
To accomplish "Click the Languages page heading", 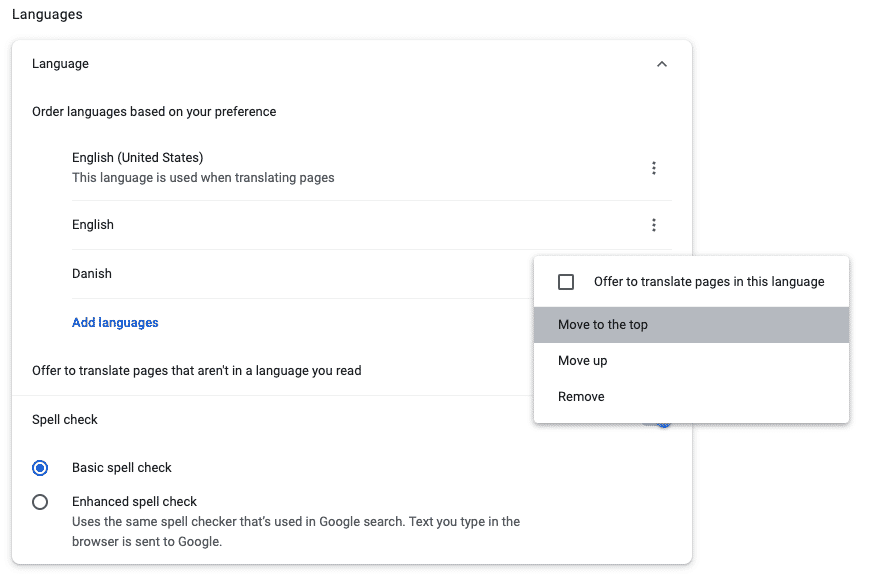I will tap(47, 14).
